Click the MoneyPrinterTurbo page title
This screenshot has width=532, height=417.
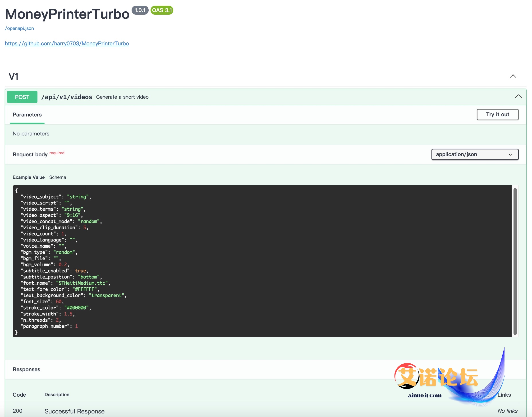pos(67,14)
